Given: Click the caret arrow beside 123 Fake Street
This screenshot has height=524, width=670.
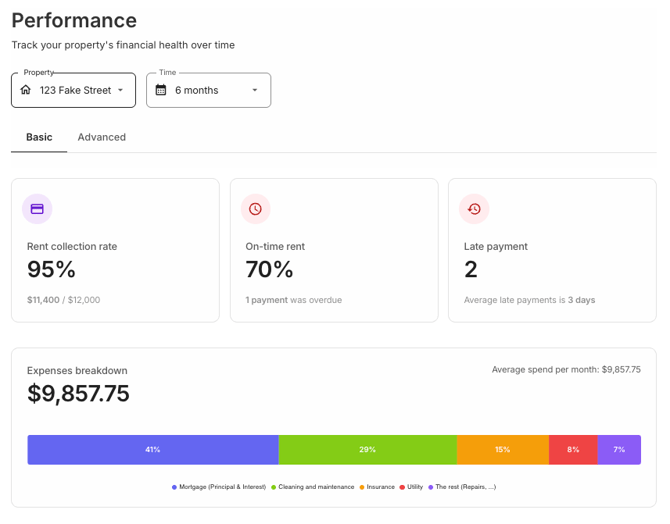Looking at the screenshot, I should [121, 90].
